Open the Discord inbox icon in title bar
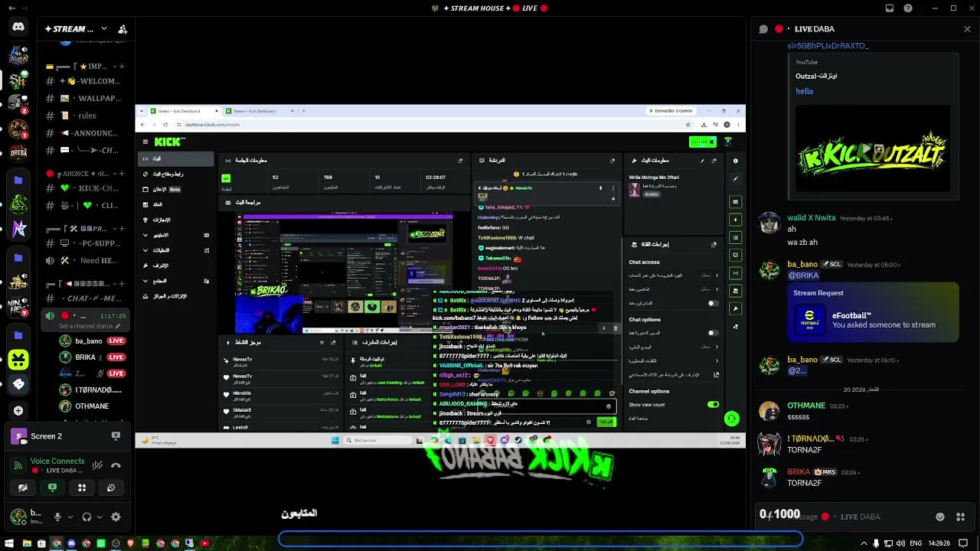Viewport: 980px width, 551px height. click(x=890, y=8)
